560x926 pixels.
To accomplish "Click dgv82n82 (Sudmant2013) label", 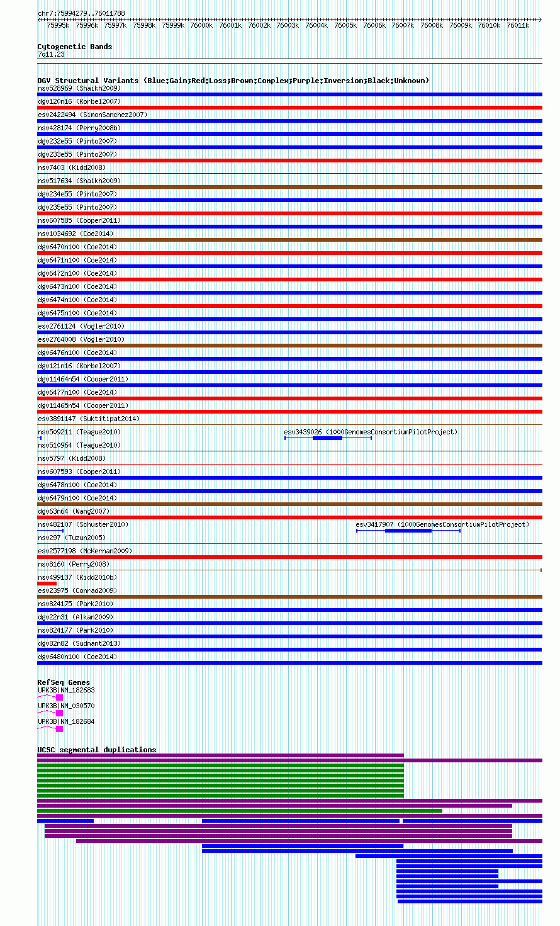I will point(79,643).
